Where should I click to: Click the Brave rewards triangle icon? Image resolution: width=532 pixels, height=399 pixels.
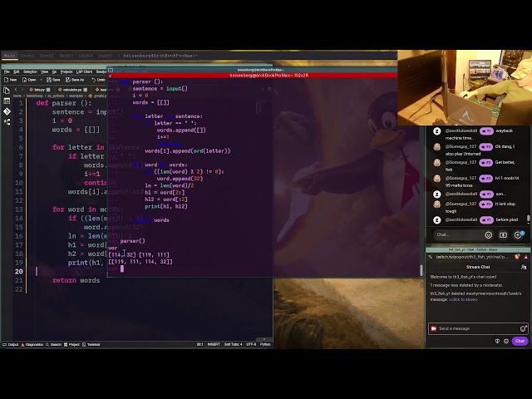tap(525, 257)
